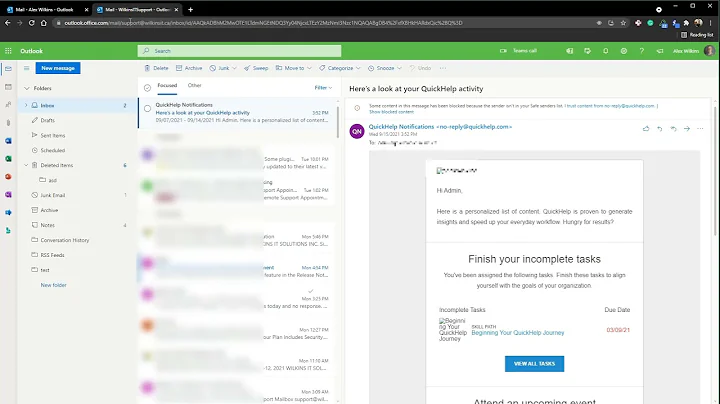720x404 pixels.
Task: Open People icon in left rail
Action: coord(8,105)
